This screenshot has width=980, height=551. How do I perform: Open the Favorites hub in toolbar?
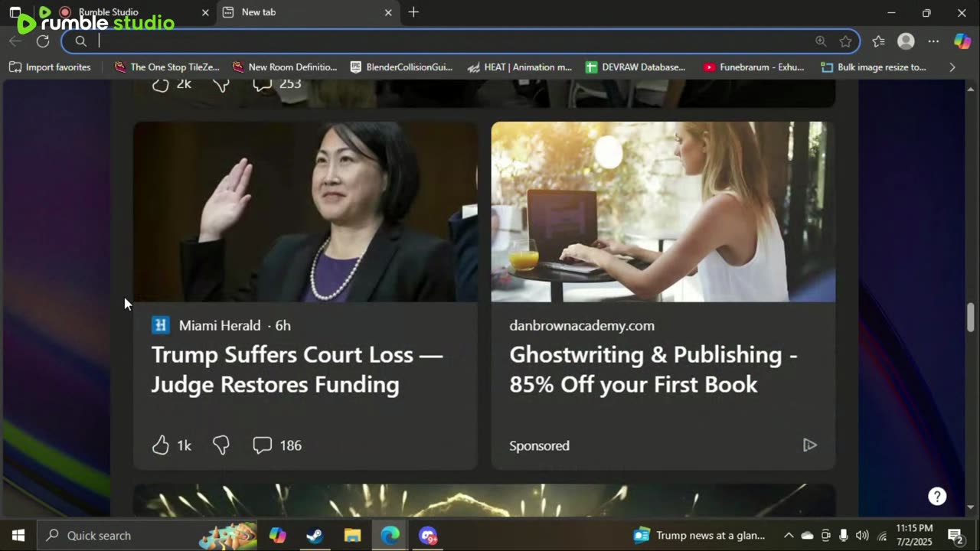point(878,41)
